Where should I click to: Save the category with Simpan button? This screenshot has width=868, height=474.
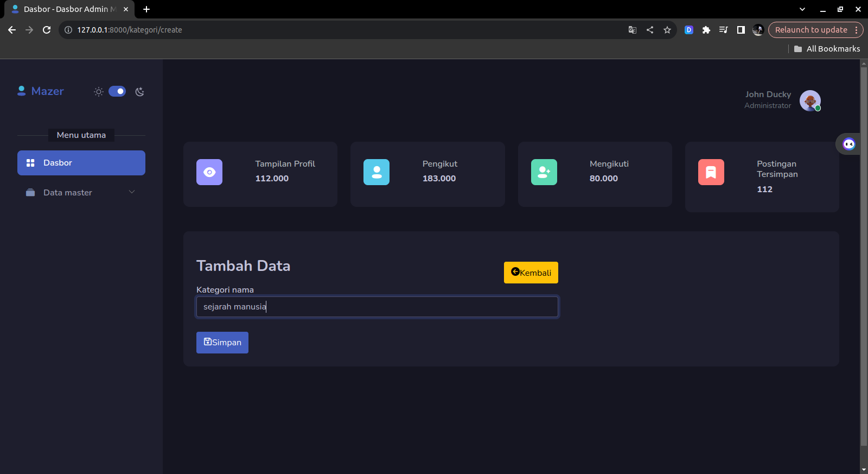222,343
